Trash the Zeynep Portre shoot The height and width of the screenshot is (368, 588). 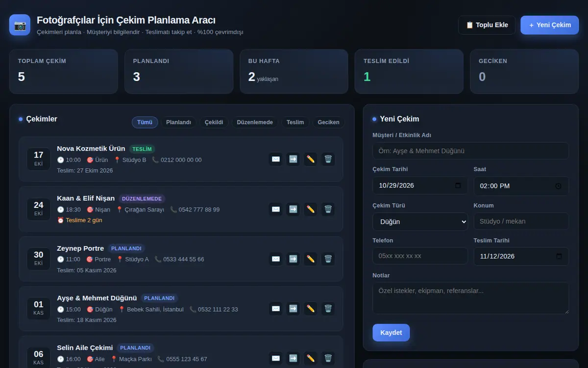pyautogui.click(x=328, y=259)
